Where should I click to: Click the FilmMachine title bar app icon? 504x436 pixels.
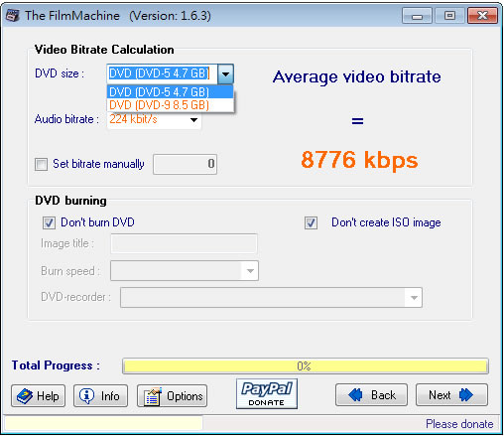(x=13, y=15)
